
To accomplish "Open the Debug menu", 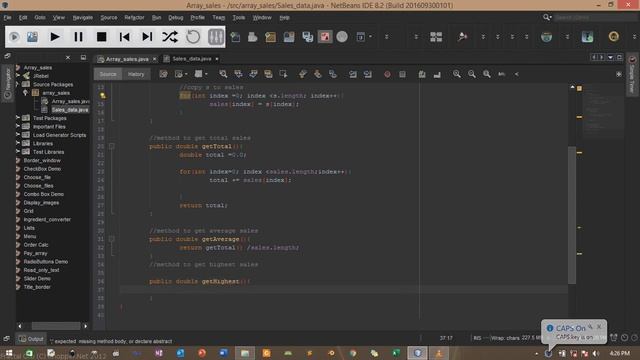I will (x=176, y=18).
